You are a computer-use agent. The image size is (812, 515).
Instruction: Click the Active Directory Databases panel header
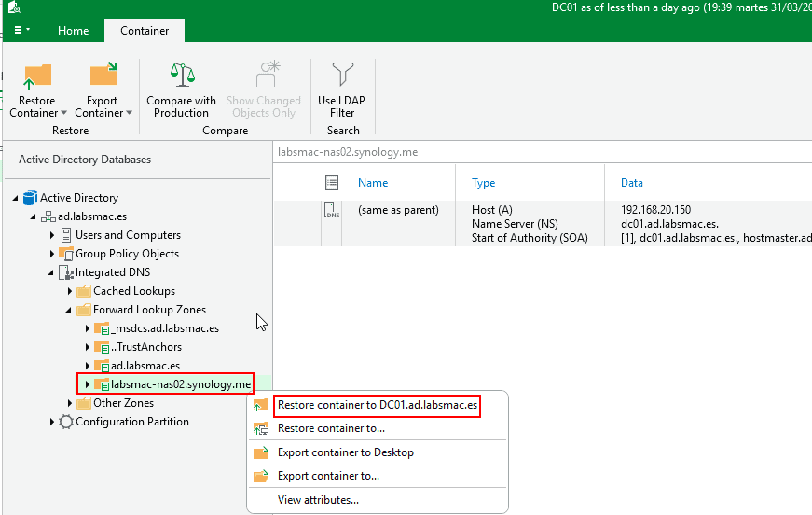85,160
